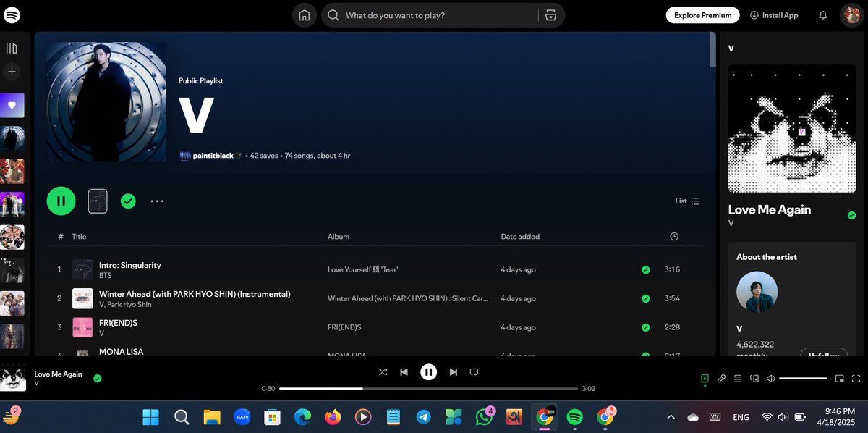Skip to the next track
Viewport: 868px width, 433px height.
[x=454, y=372]
